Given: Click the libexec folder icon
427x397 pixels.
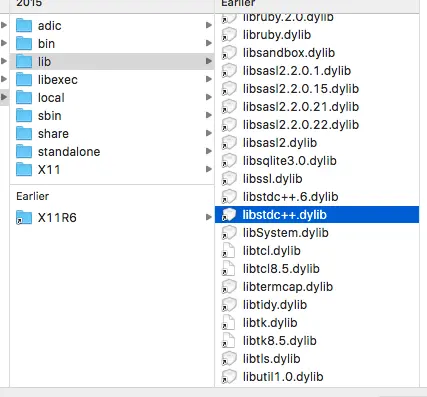Looking at the screenshot, I should tap(24, 80).
